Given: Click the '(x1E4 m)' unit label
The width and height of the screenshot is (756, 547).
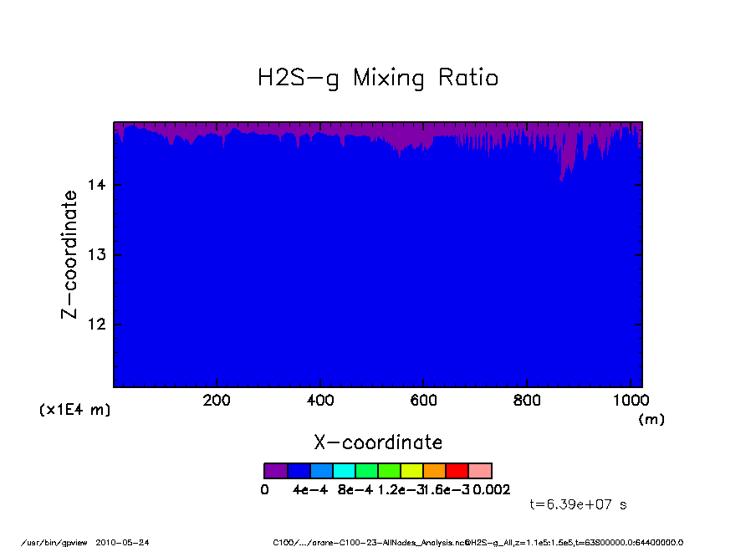Looking at the screenshot, I should (x=74, y=410).
